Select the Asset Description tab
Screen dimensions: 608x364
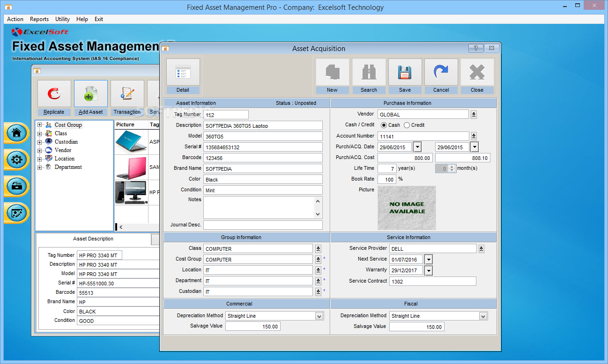point(93,239)
